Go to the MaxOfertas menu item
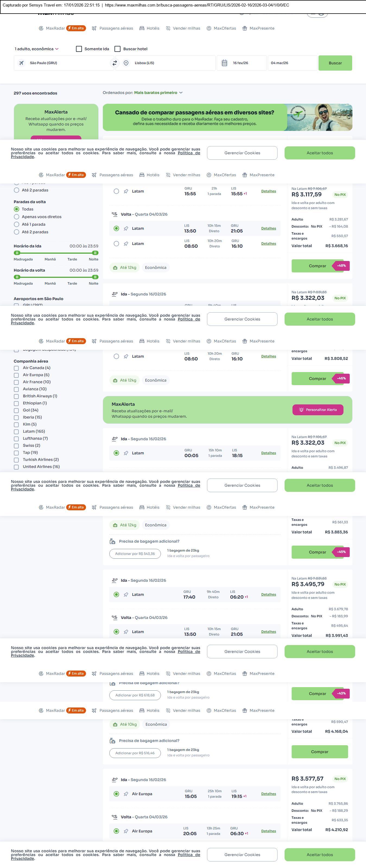 [225, 28]
